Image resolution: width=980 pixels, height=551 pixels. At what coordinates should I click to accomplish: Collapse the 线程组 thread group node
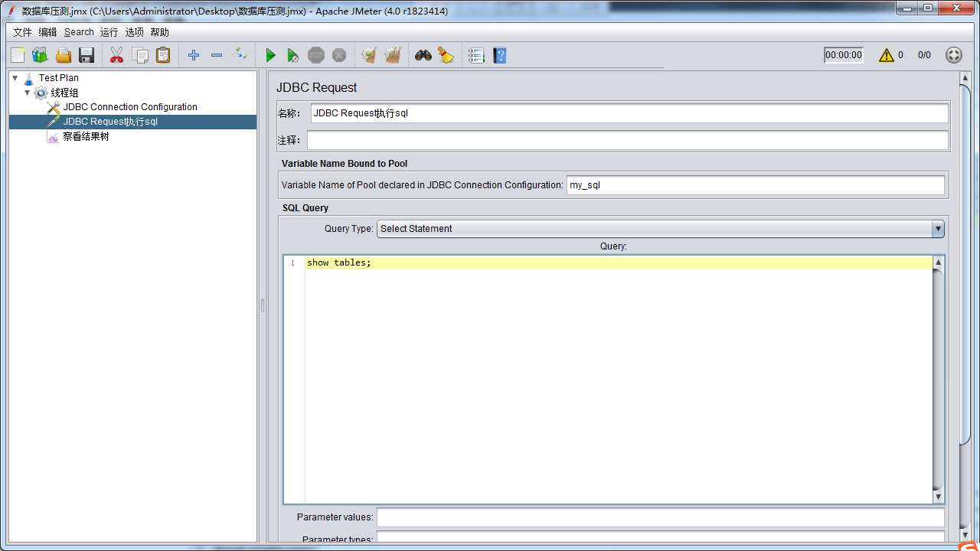(28, 93)
